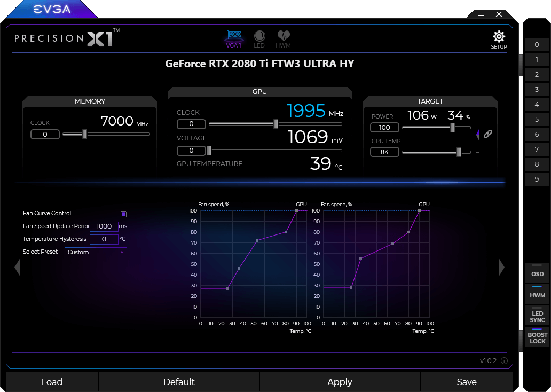The height and width of the screenshot is (392, 551).
Task: Select profile slot 0
Action: coord(537,45)
